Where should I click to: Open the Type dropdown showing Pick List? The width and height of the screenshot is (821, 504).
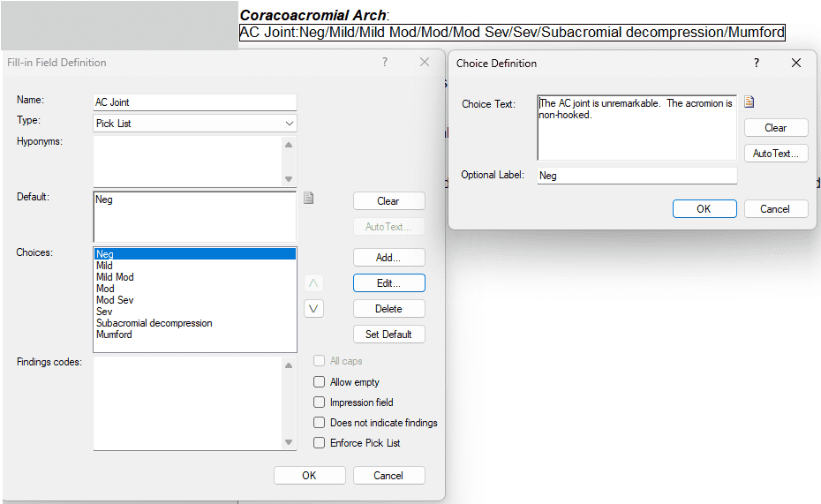[195, 124]
